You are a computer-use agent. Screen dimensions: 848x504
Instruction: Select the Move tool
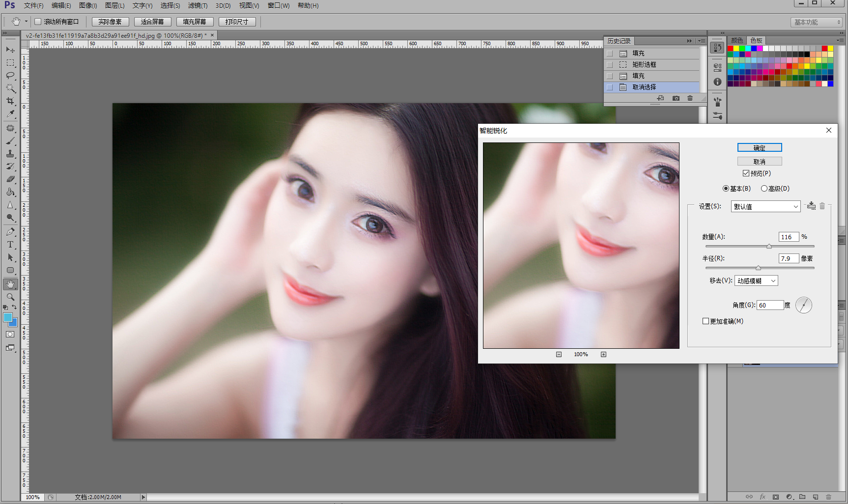pyautogui.click(x=10, y=50)
